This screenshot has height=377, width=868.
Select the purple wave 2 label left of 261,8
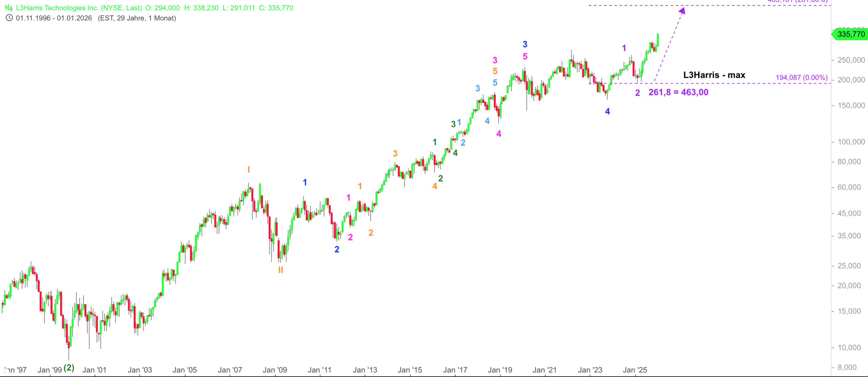click(637, 93)
